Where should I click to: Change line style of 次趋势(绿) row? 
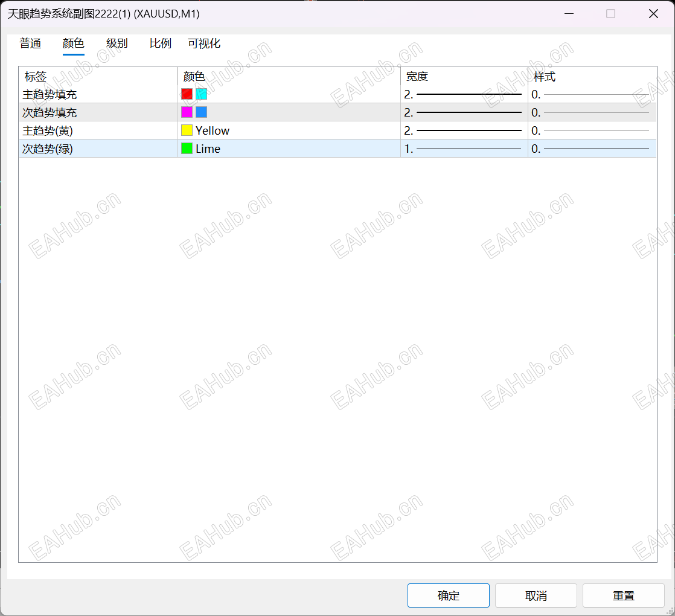(x=592, y=149)
